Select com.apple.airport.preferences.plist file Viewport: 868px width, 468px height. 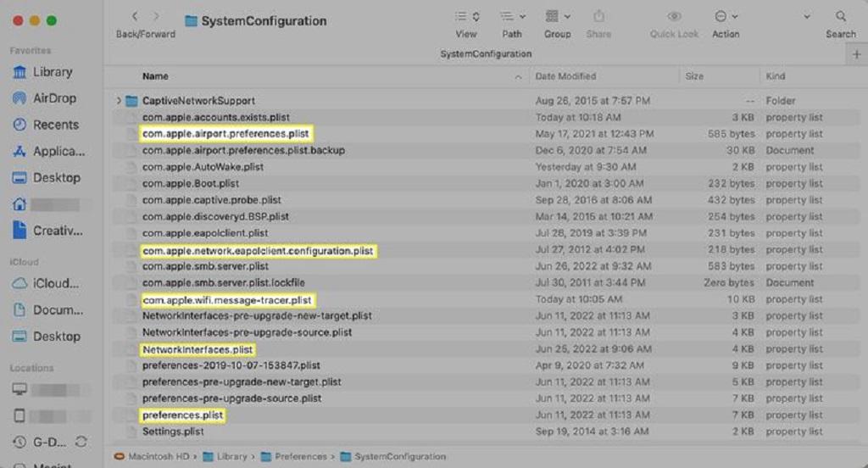point(225,133)
